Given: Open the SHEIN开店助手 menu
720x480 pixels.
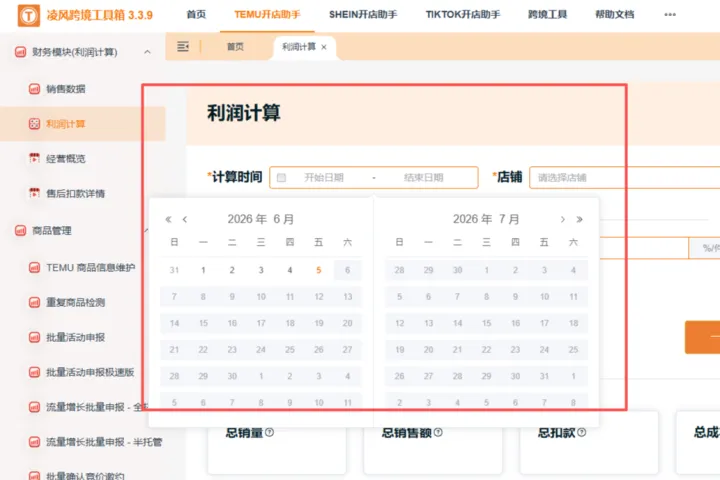Looking at the screenshot, I should coord(363,15).
